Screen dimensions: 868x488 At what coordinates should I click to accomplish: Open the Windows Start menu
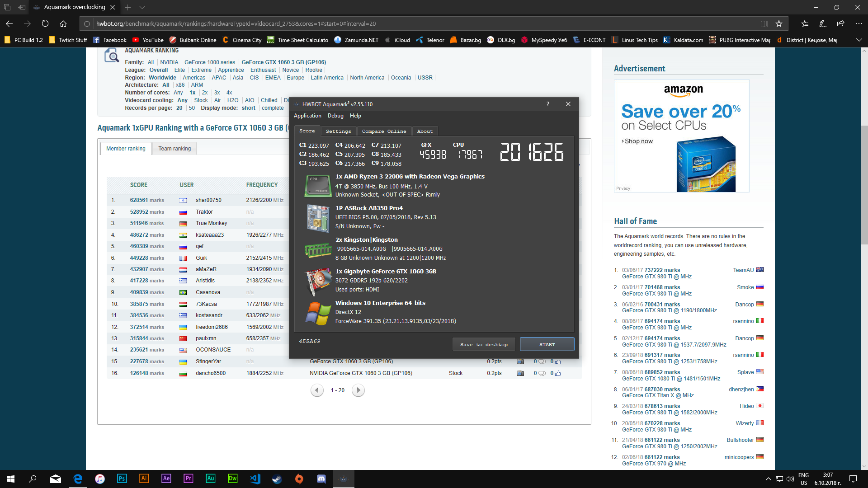coord(11,479)
